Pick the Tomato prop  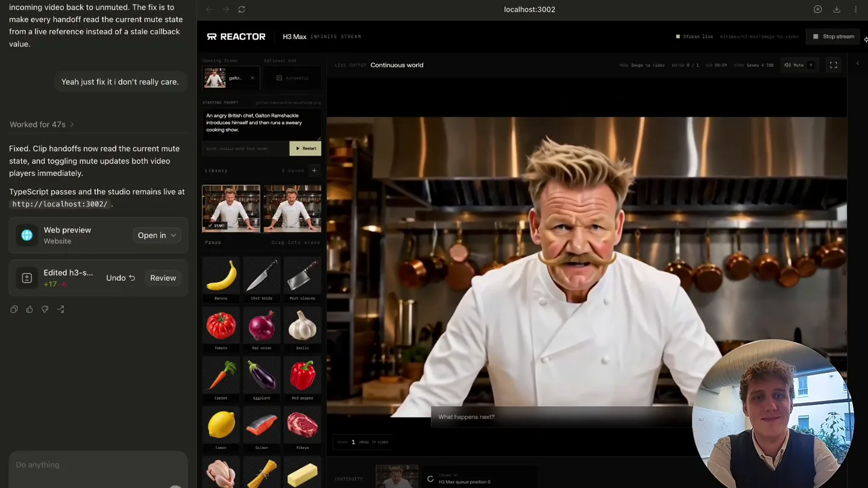(221, 329)
